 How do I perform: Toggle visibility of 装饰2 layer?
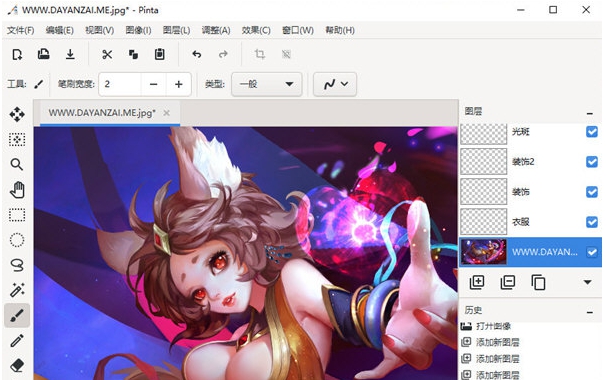click(592, 162)
